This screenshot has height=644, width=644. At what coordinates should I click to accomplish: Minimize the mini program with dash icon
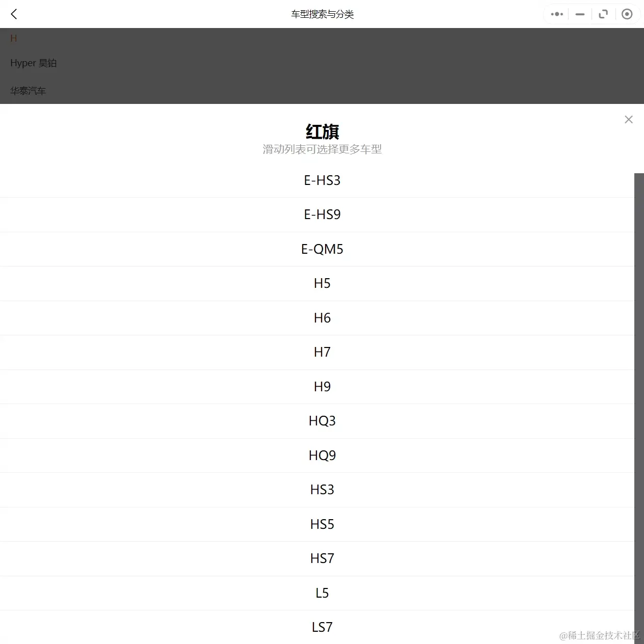(580, 14)
